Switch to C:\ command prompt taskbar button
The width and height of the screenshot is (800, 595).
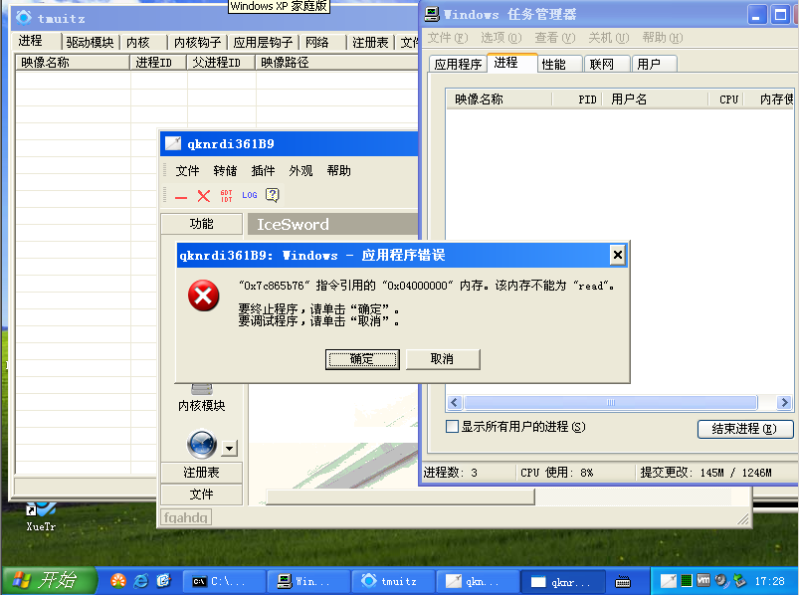point(224,581)
